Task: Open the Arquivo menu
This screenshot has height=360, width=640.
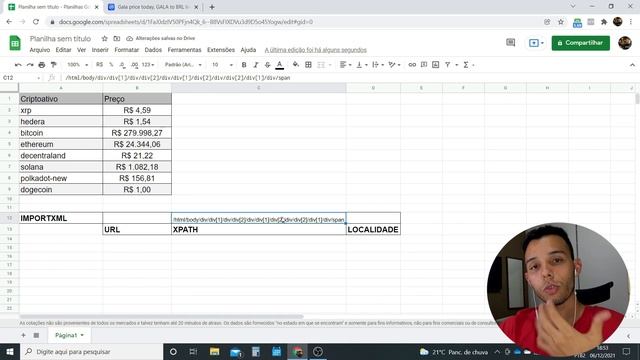Action: click(40, 50)
